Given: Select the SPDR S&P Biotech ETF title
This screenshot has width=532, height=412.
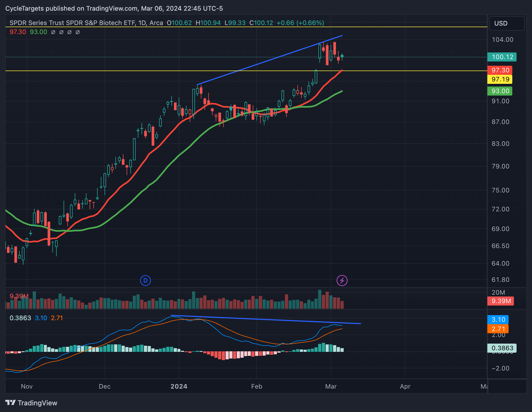Looking at the screenshot, I should [86, 23].
